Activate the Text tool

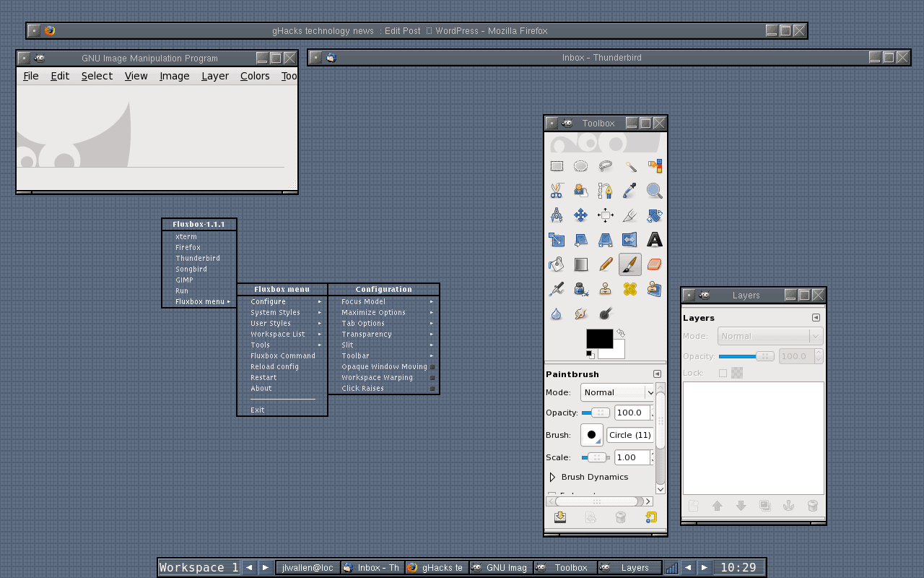(x=655, y=240)
